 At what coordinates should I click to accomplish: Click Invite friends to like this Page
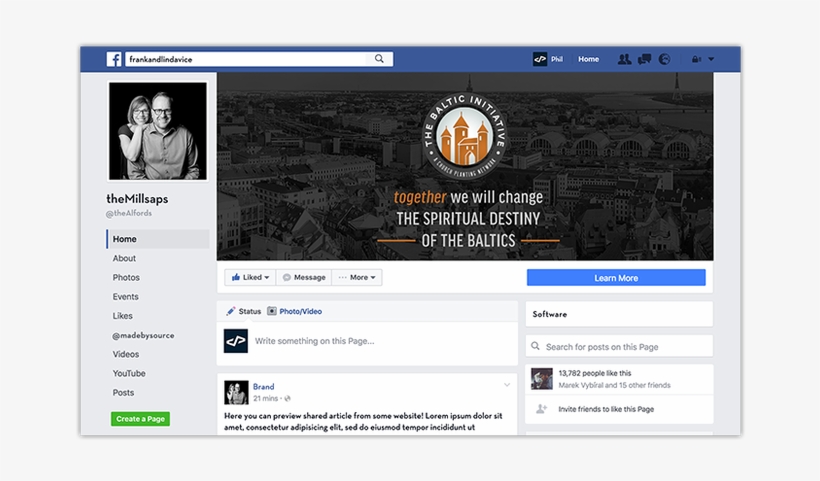(x=606, y=409)
